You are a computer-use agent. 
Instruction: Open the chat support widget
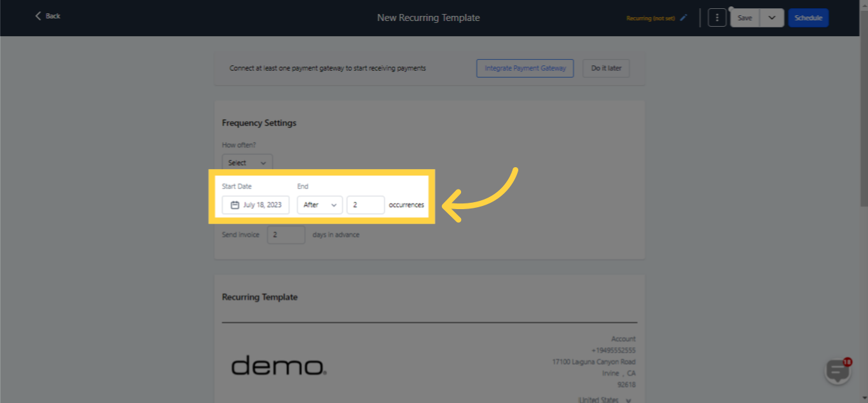click(837, 371)
